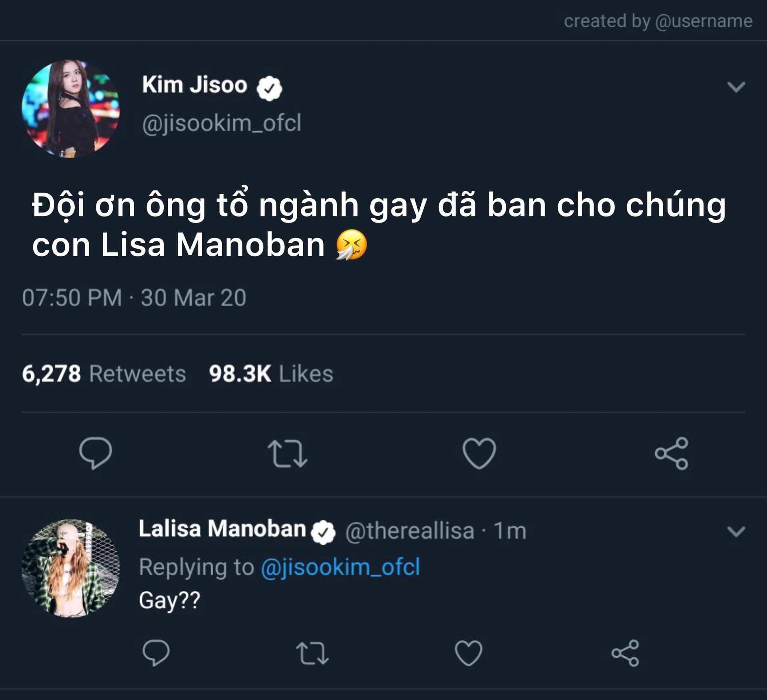Click the blue @jisookim_ofcl mention link
This screenshot has height=700, width=767.
(x=340, y=567)
